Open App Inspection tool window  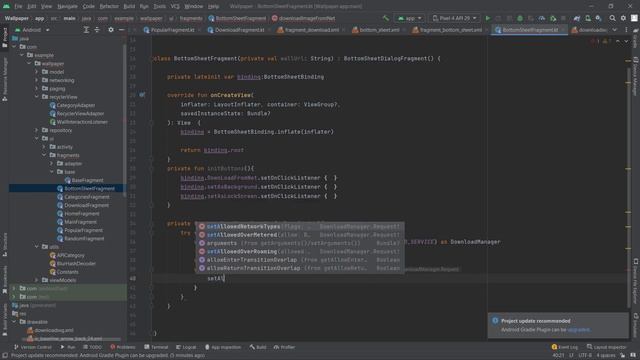(223, 347)
